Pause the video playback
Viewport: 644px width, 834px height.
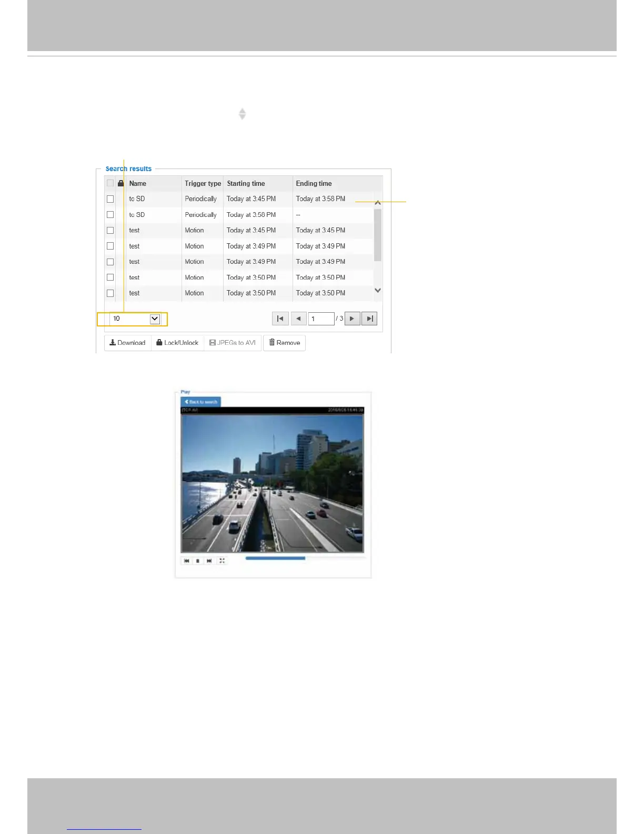pos(198,561)
